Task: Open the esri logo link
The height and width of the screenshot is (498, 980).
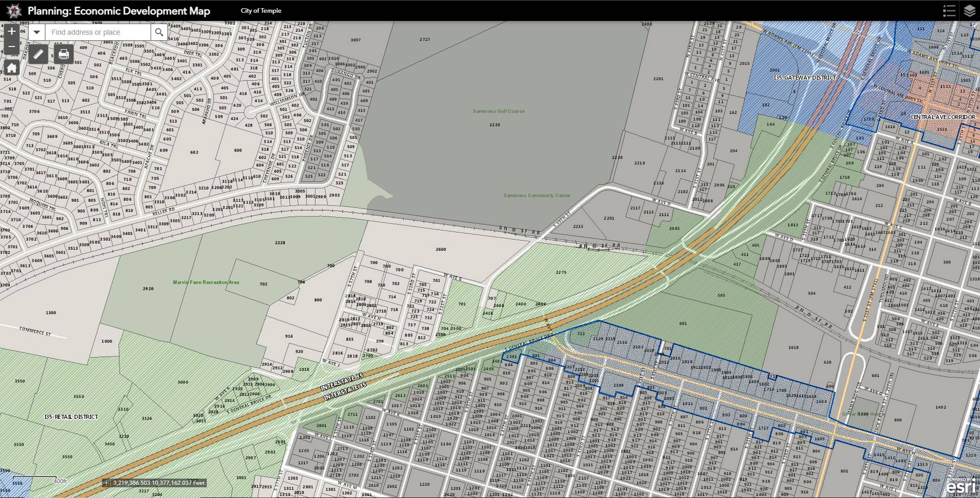Action: tap(961, 487)
